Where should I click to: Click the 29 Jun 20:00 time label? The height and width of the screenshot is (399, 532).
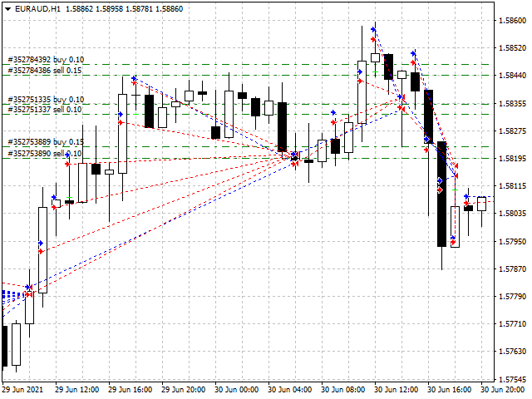[183, 390]
